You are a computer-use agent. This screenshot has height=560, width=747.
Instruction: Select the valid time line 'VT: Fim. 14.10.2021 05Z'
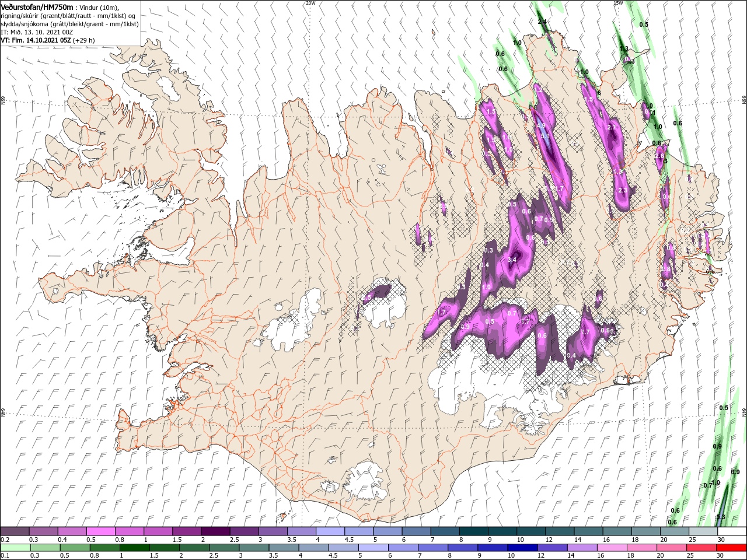(x=36, y=40)
